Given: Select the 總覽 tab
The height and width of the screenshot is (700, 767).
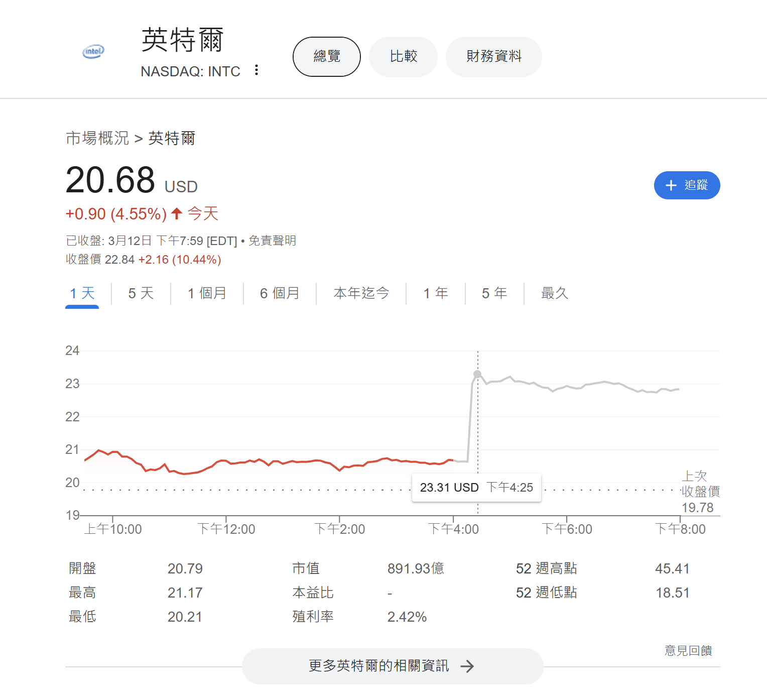Looking at the screenshot, I should coord(327,57).
